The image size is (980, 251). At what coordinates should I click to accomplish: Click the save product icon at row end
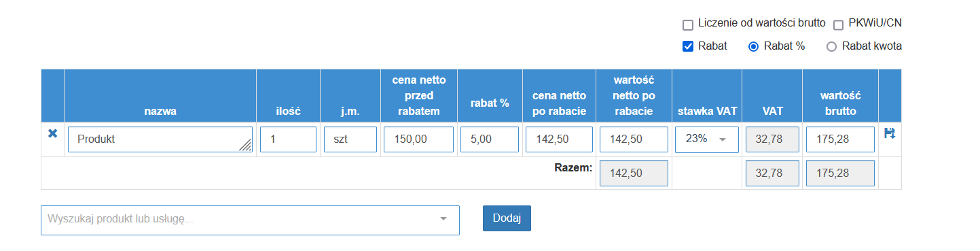889,133
